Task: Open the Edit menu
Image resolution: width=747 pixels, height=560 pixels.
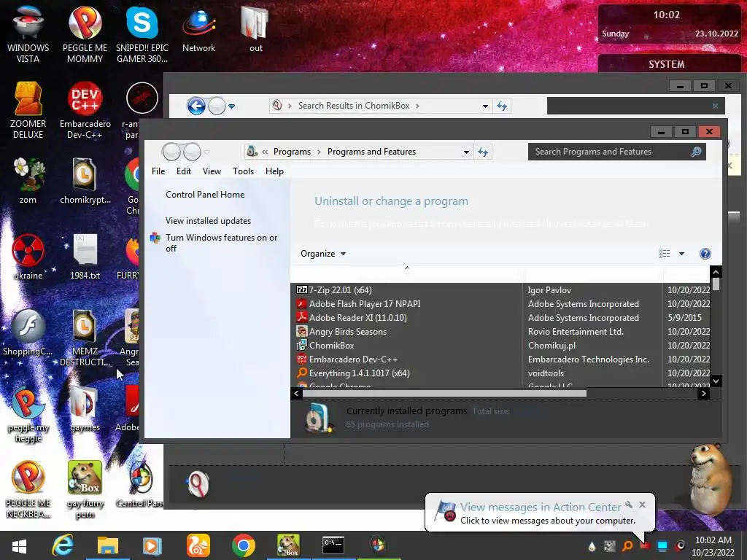Action: point(183,171)
